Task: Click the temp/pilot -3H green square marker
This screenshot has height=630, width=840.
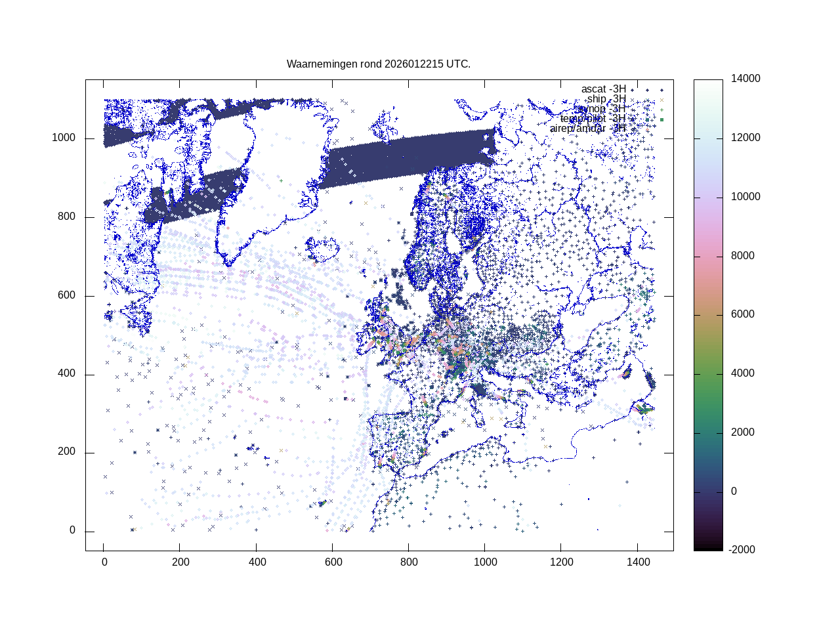Action: click(x=661, y=119)
